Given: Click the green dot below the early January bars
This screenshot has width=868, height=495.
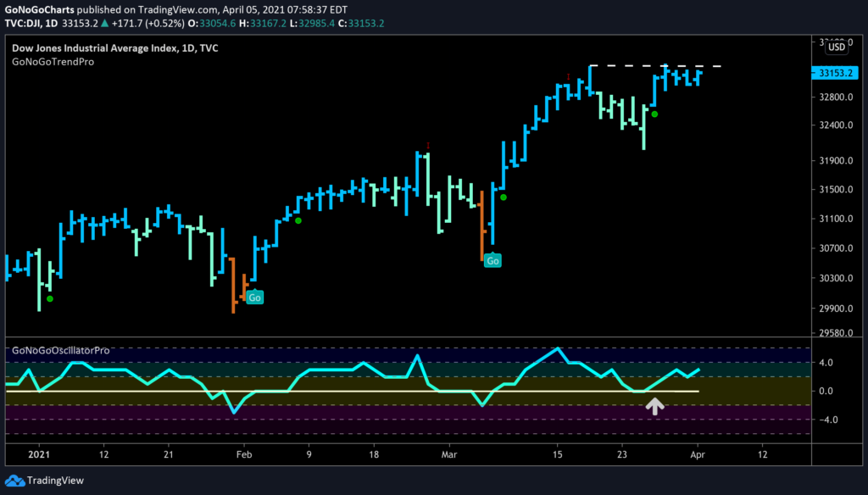Looking at the screenshot, I should coord(50,299).
